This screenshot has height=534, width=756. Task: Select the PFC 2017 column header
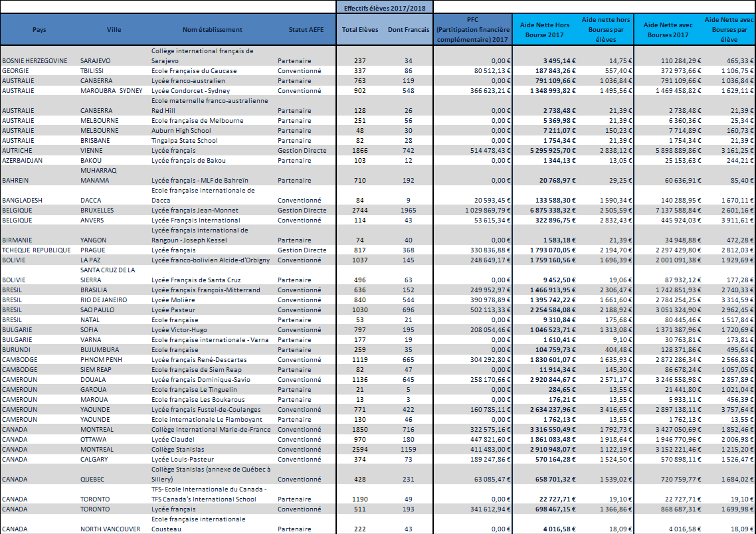[x=472, y=30]
